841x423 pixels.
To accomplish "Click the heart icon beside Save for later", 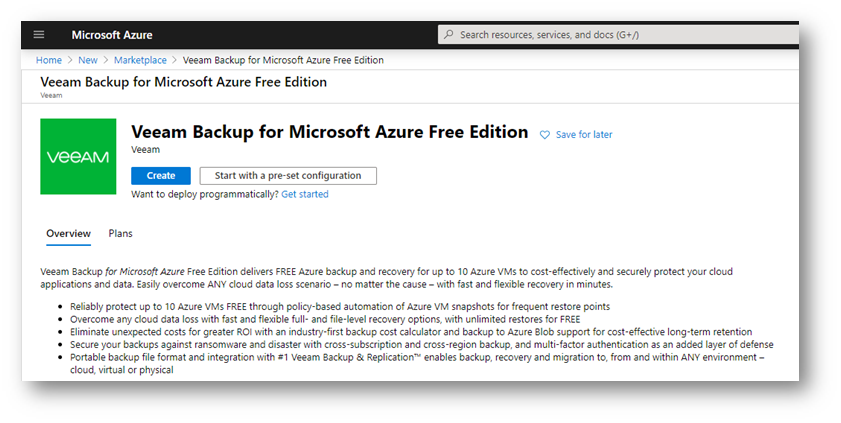I will coord(545,135).
